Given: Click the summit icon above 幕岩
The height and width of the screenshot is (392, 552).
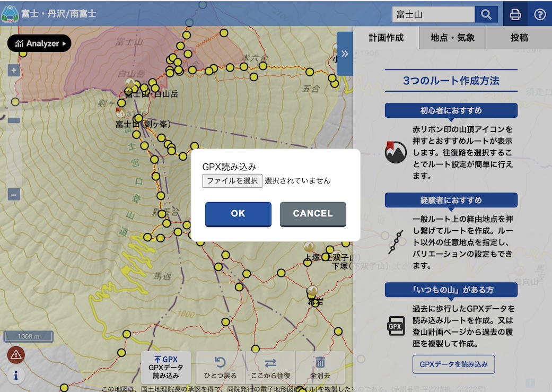Looking at the screenshot, I should tap(312, 291).
